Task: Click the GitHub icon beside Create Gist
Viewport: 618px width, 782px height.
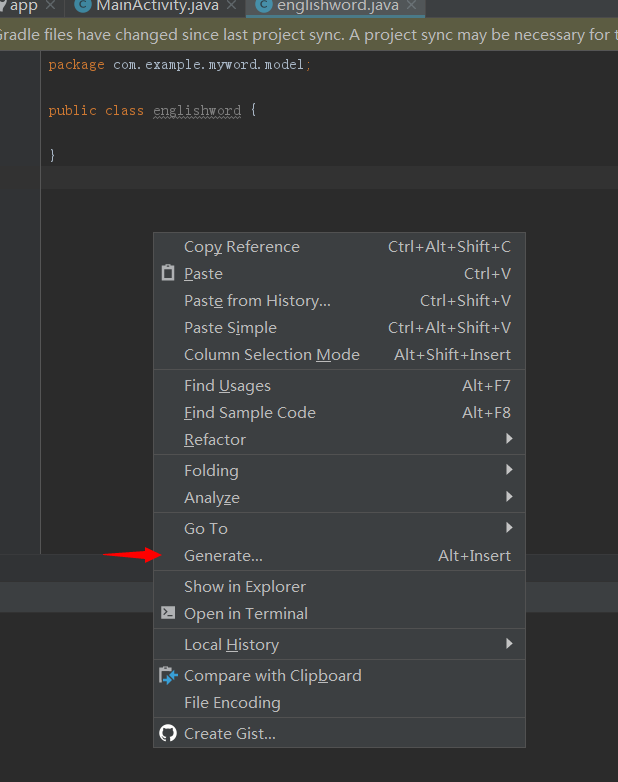Action: (x=168, y=734)
